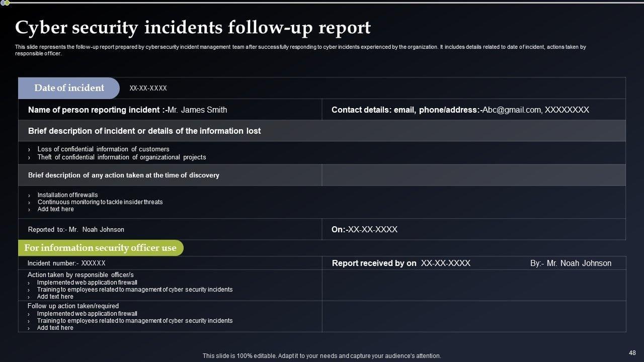Viewport: 644px width, 362px height.
Task: Click the date placeholder beside 'Date of incident'
Action: coord(148,88)
